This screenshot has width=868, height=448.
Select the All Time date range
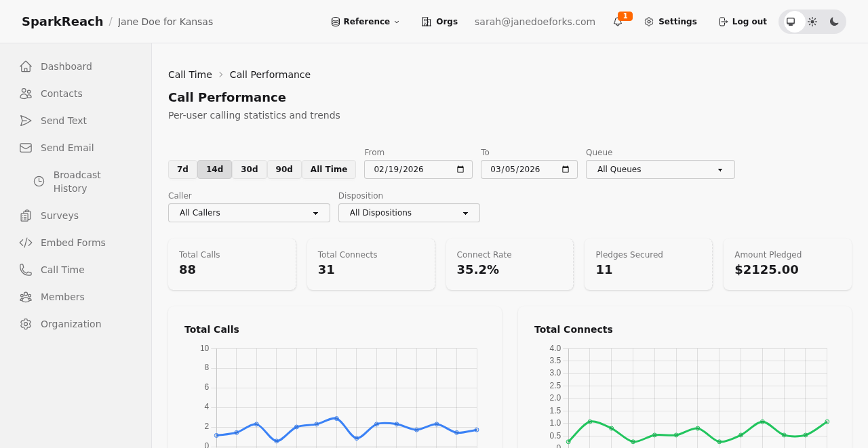tap(329, 169)
